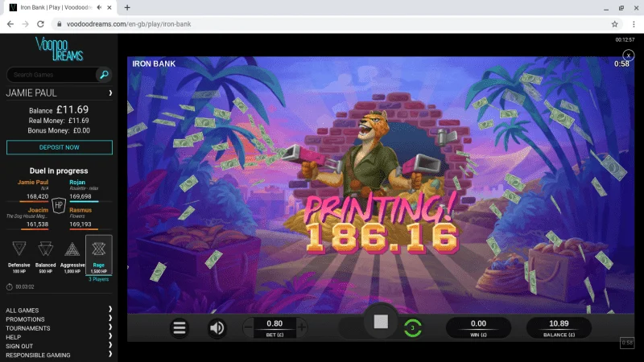
Task: Click the 186.16 win amount
Action: pyautogui.click(x=382, y=238)
